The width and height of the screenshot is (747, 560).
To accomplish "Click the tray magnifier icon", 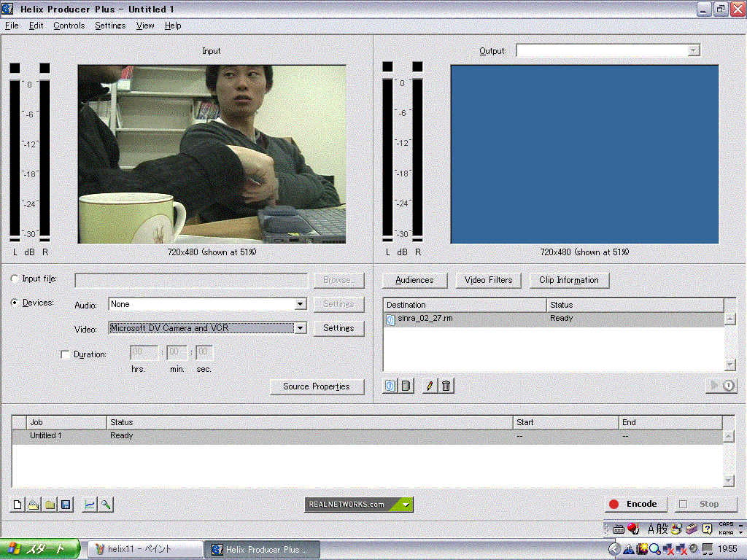I will (654, 549).
